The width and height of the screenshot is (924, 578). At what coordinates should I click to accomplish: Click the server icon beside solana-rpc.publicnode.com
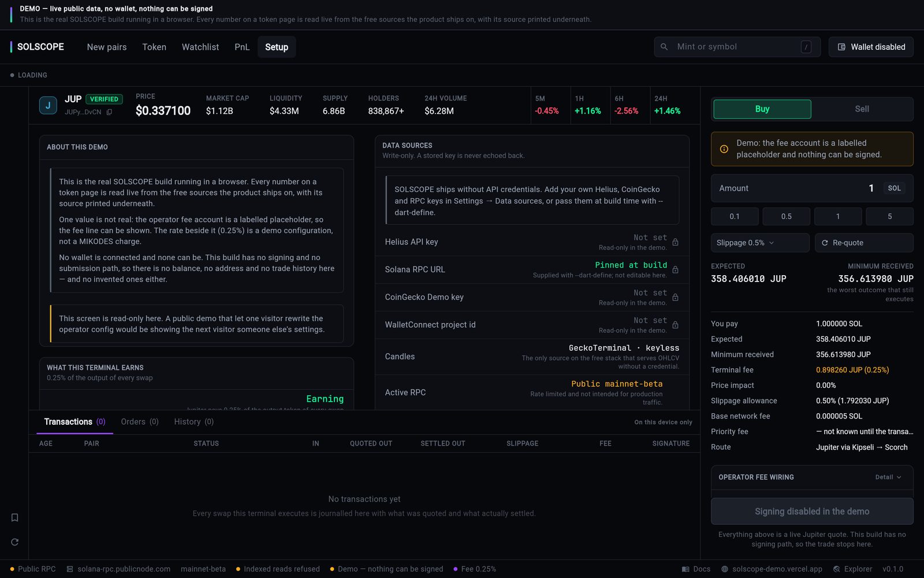[x=70, y=569]
